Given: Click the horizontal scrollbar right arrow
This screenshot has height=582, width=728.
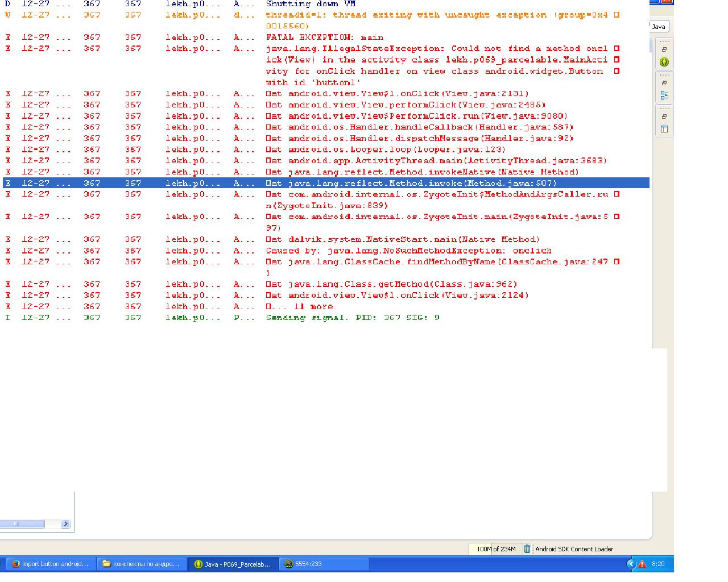Looking at the screenshot, I should point(65,524).
